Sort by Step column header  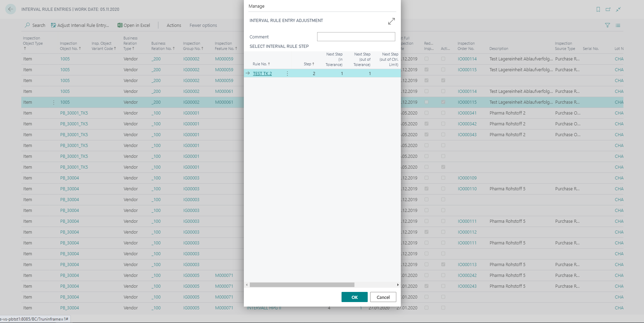pyautogui.click(x=309, y=64)
